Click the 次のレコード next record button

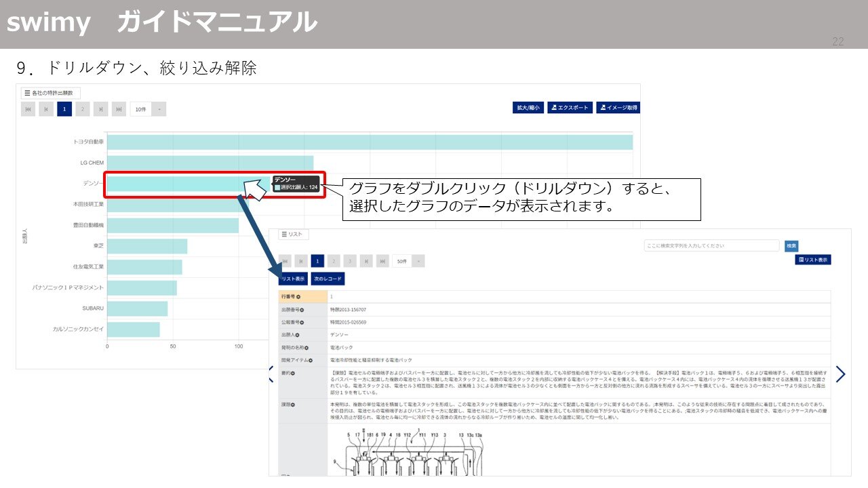327,278
